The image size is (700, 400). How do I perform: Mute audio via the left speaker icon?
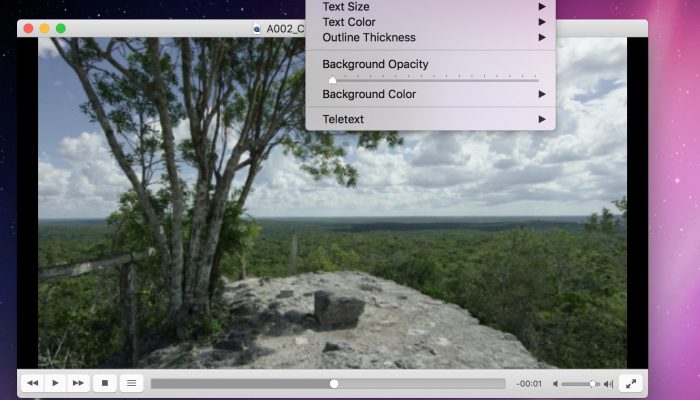pos(555,383)
